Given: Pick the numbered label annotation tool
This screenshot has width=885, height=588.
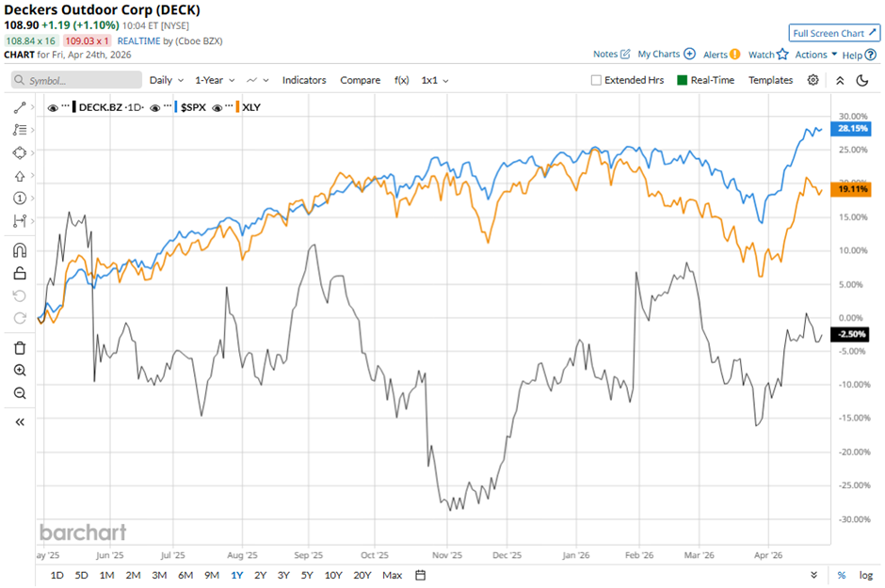Looking at the screenshot, I should coord(20,198).
